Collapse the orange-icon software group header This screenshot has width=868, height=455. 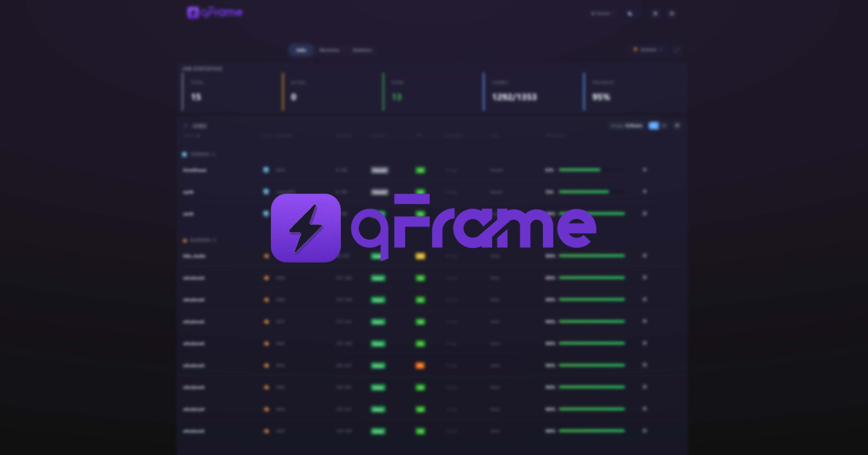coord(200,240)
